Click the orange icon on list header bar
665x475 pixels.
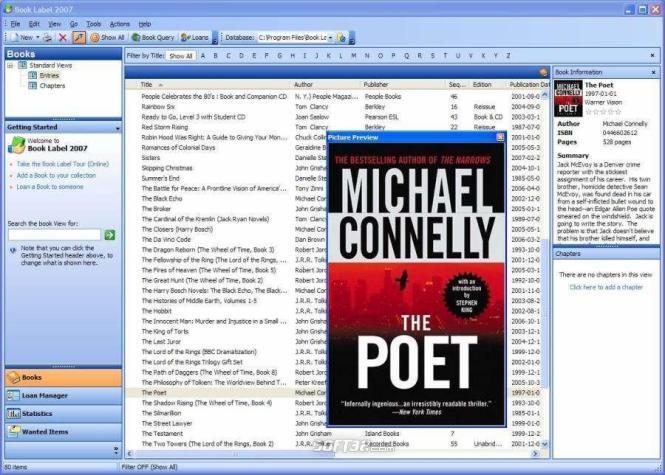point(543,73)
